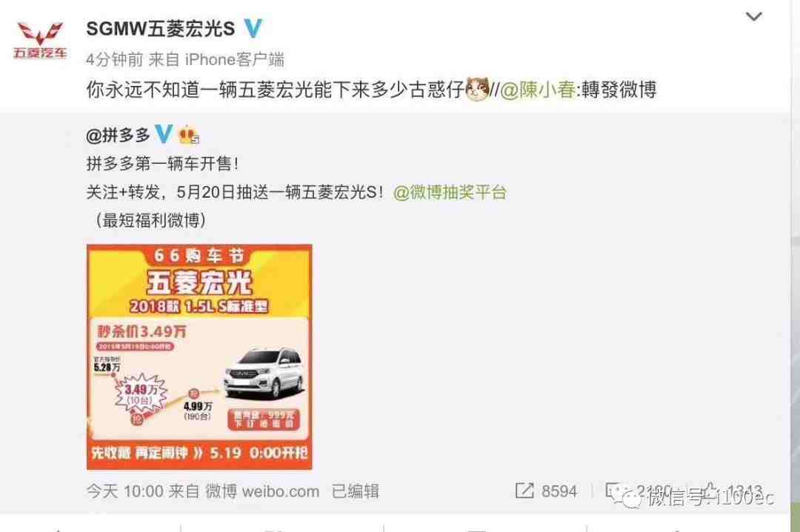This screenshot has width=800, height=532.
Task: Click the cat emoji in the post
Action: [x=478, y=89]
